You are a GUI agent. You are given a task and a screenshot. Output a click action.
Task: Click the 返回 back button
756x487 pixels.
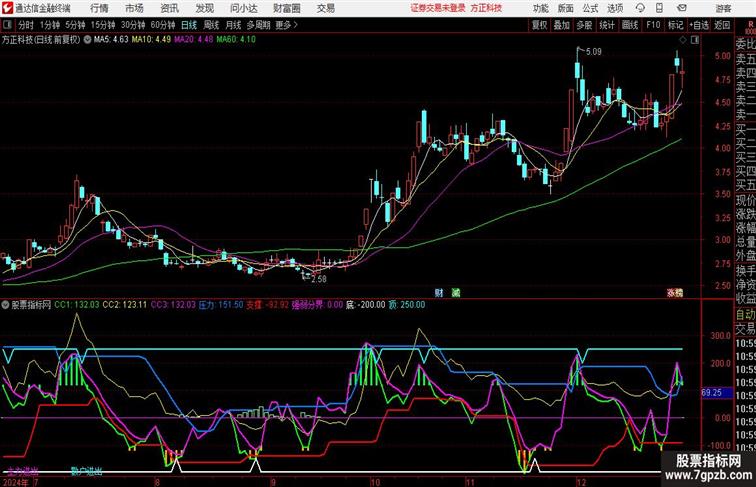click(x=722, y=25)
